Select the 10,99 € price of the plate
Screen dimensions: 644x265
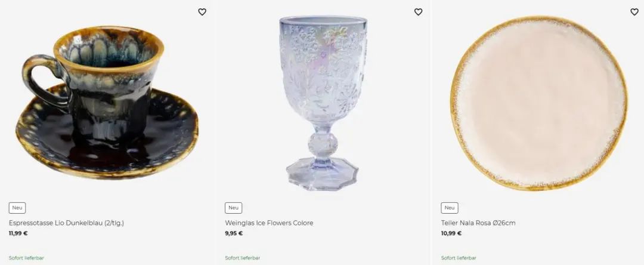[451, 233]
